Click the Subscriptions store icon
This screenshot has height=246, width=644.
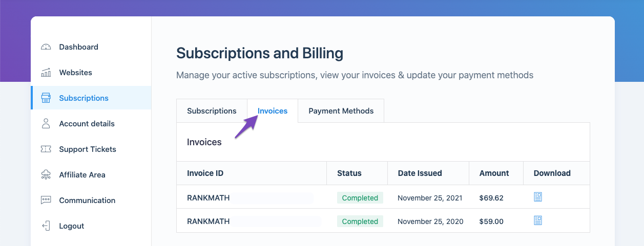[x=46, y=98]
